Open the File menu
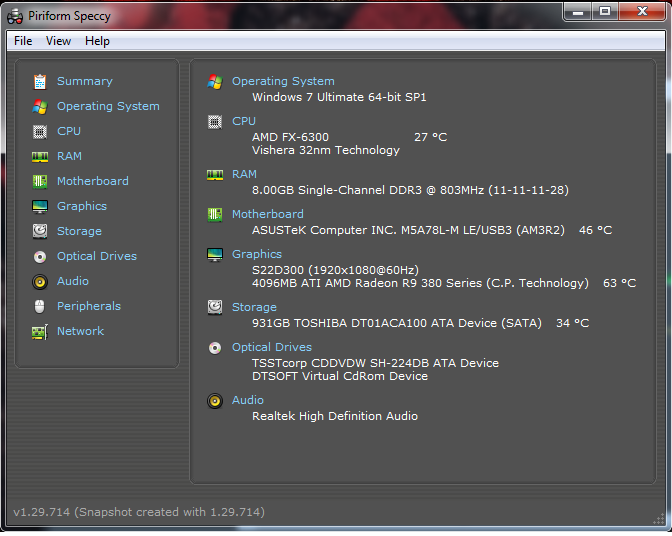 coord(23,41)
